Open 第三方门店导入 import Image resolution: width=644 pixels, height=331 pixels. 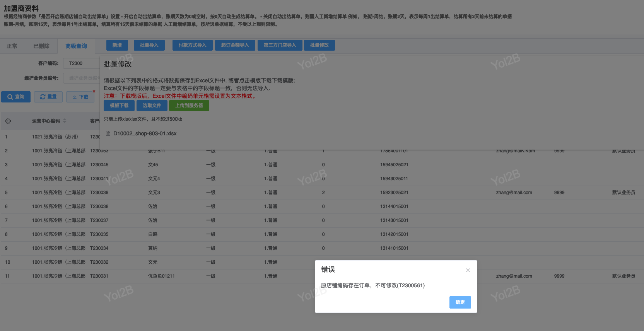[x=280, y=45]
